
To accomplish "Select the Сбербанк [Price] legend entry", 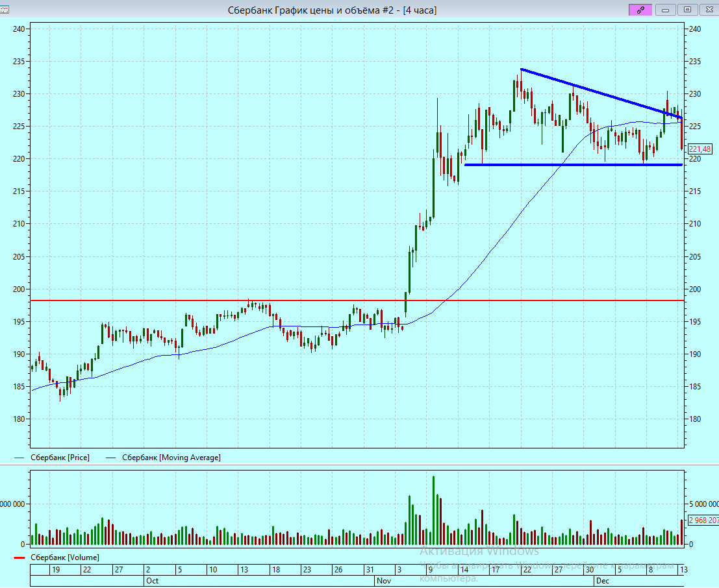I will (60, 458).
